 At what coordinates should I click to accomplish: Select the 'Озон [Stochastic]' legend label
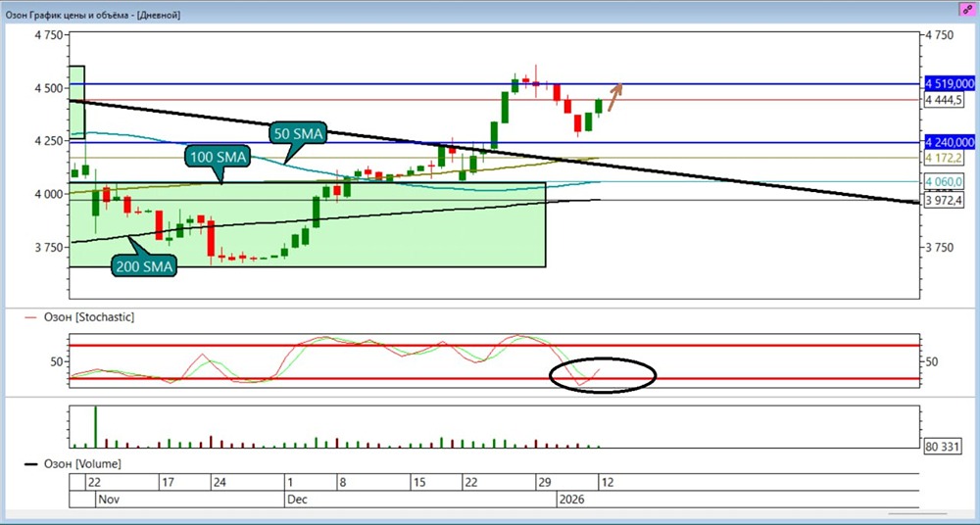point(88,317)
